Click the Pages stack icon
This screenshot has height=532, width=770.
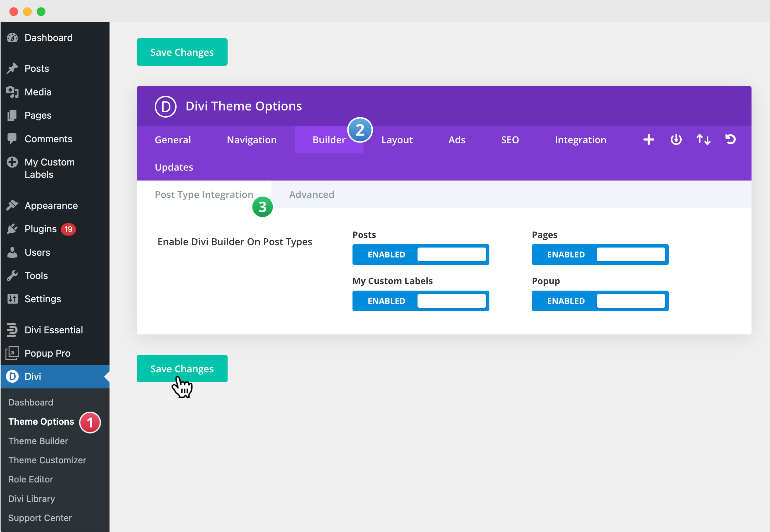(12, 115)
